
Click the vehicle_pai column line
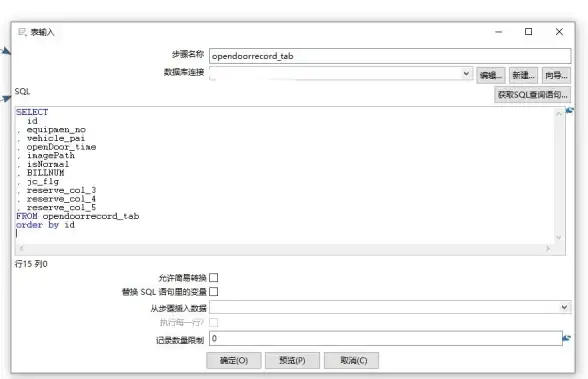pyautogui.click(x=51, y=138)
